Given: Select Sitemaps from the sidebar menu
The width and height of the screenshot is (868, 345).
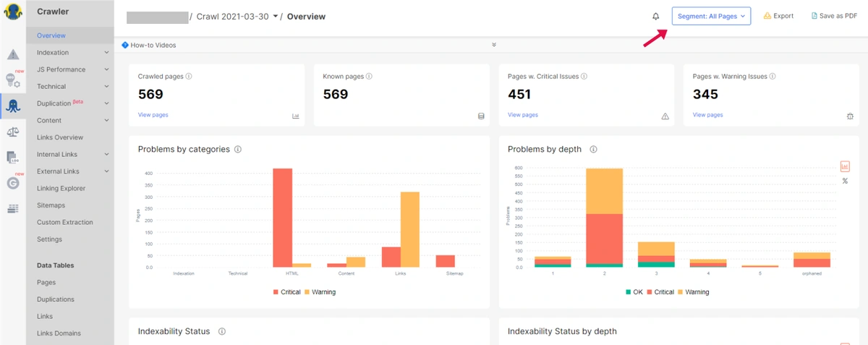Looking at the screenshot, I should point(51,205).
